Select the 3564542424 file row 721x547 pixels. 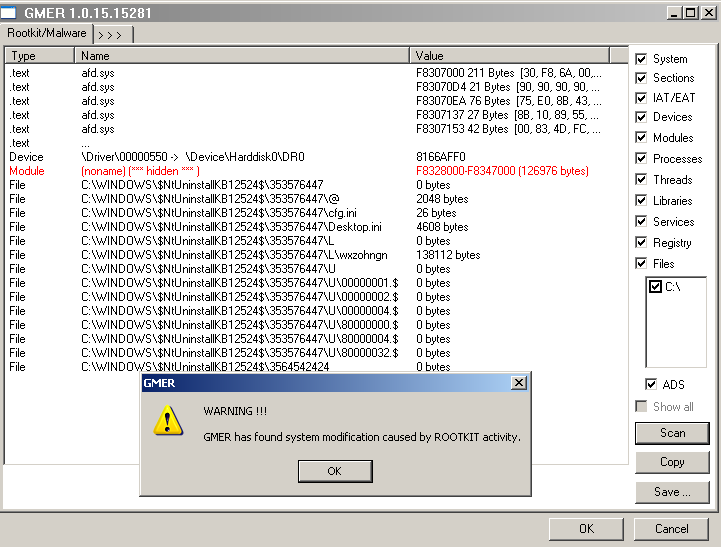(316, 366)
